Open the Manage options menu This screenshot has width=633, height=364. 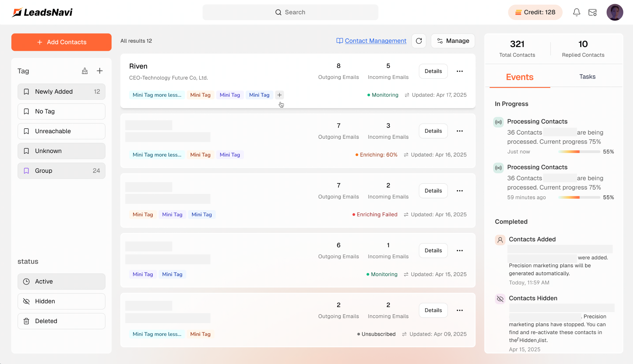pyautogui.click(x=453, y=41)
